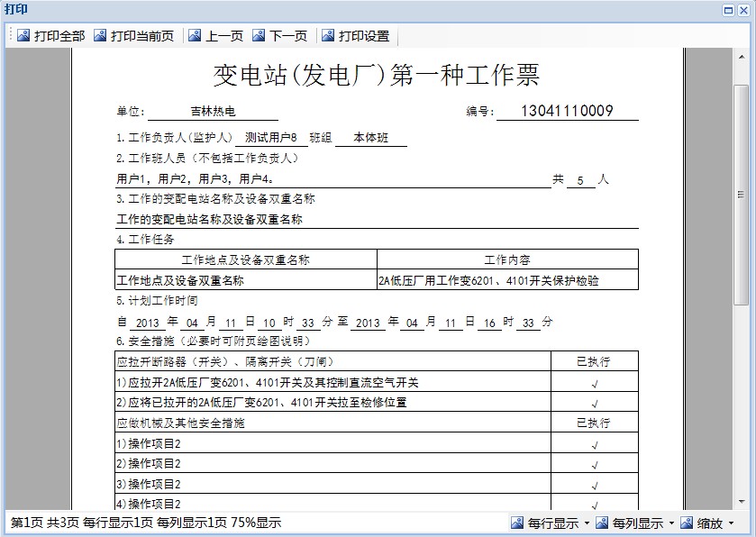Image resolution: width=756 pixels, height=537 pixels.
Task: Close the 打印 preview window
Action: (744, 10)
